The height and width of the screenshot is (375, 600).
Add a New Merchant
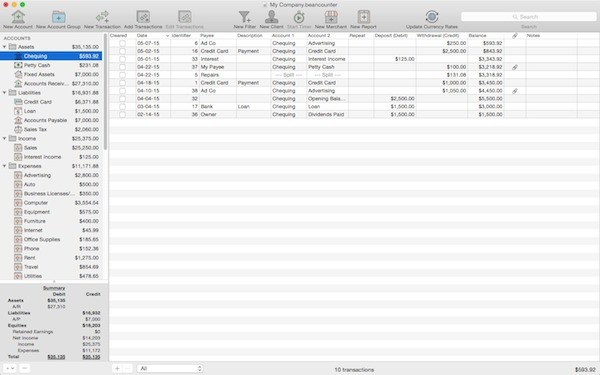pyautogui.click(x=331, y=17)
